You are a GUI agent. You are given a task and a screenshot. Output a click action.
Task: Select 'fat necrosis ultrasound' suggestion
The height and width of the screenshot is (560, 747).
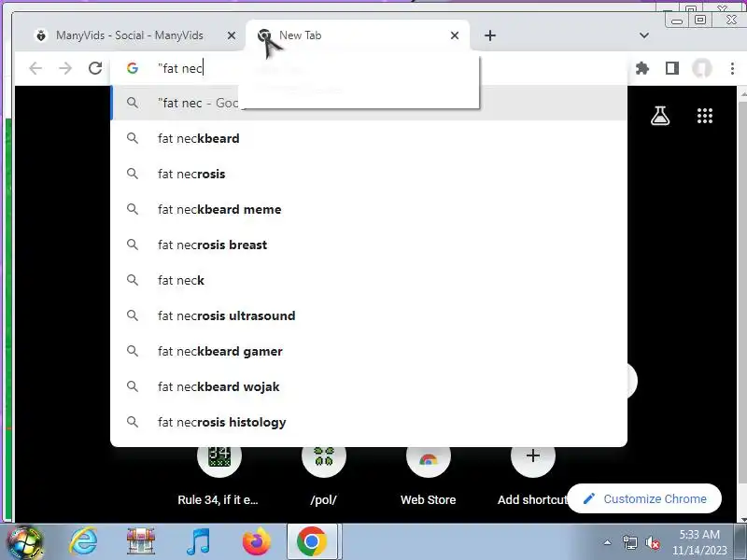click(x=369, y=315)
